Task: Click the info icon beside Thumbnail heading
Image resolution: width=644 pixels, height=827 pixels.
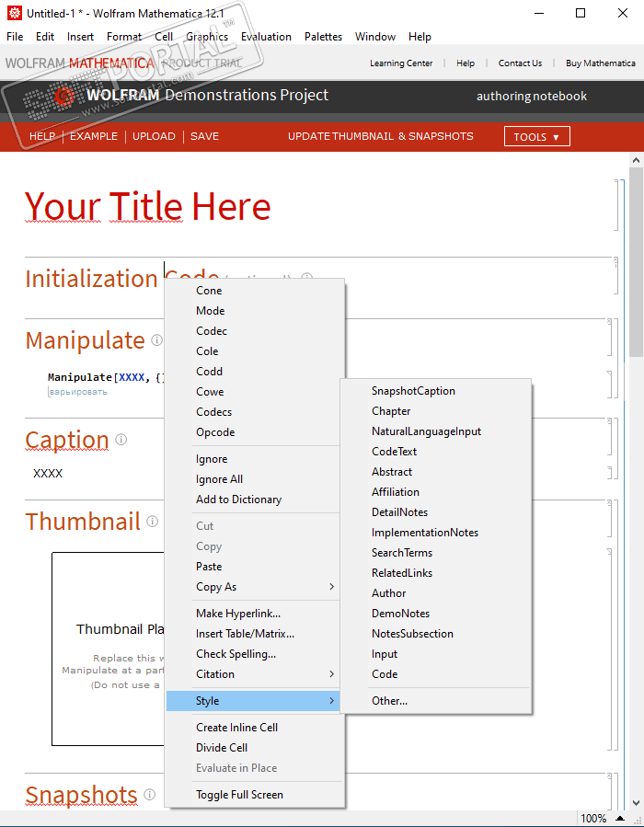Action: 153,521
